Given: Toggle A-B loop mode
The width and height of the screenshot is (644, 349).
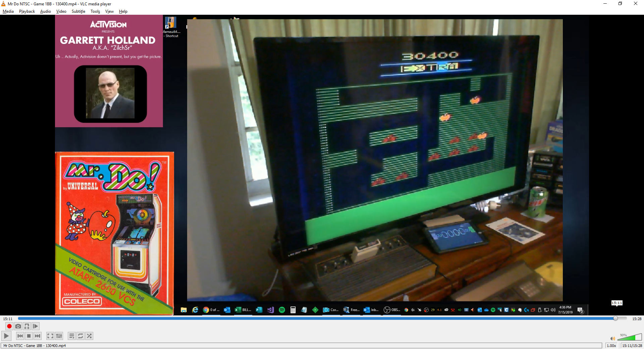Looking at the screenshot, I should pyautogui.click(x=27, y=326).
